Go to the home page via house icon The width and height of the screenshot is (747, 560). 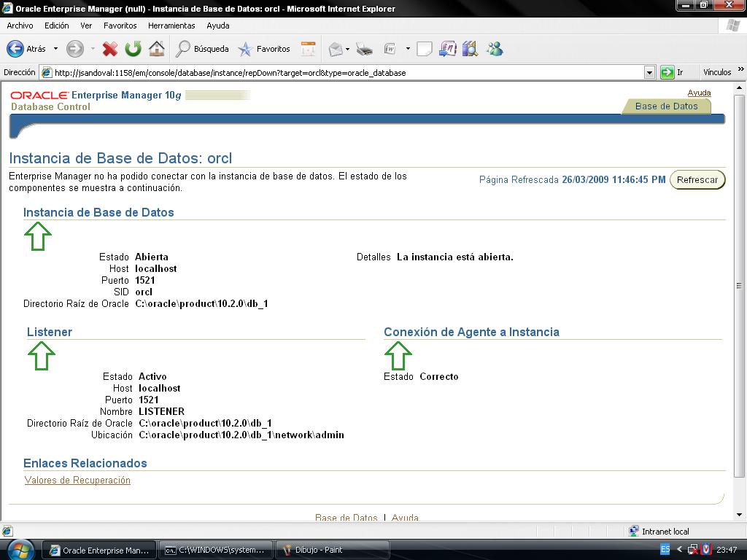click(x=157, y=49)
